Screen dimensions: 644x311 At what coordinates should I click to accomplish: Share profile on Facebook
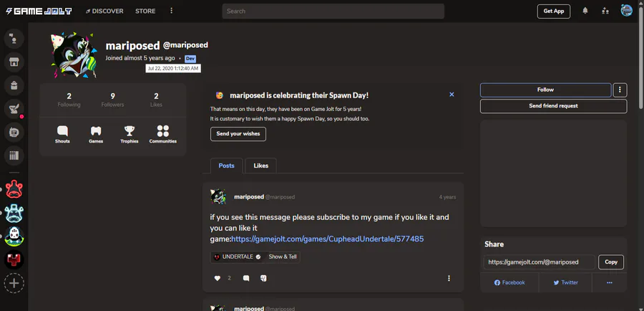[x=509, y=282]
